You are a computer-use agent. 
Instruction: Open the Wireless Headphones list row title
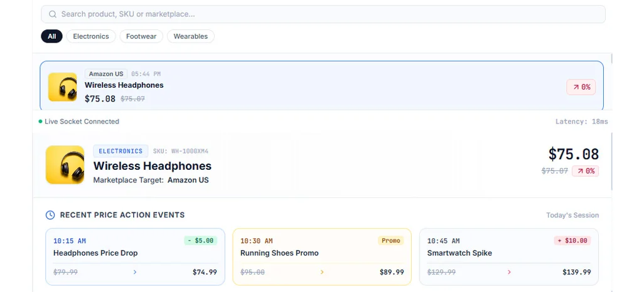pyautogui.click(x=124, y=85)
